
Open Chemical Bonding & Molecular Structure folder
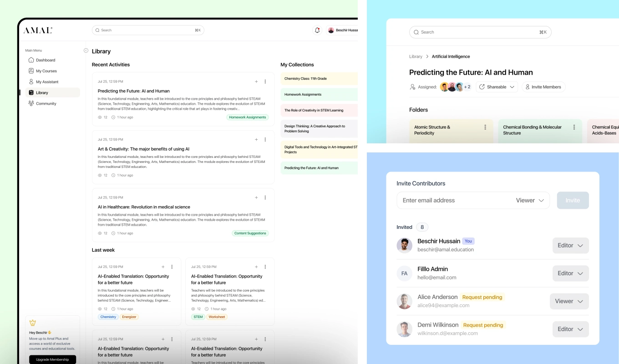point(540,131)
